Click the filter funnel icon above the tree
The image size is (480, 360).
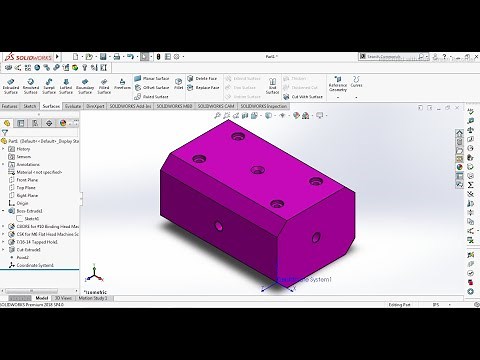(5, 133)
